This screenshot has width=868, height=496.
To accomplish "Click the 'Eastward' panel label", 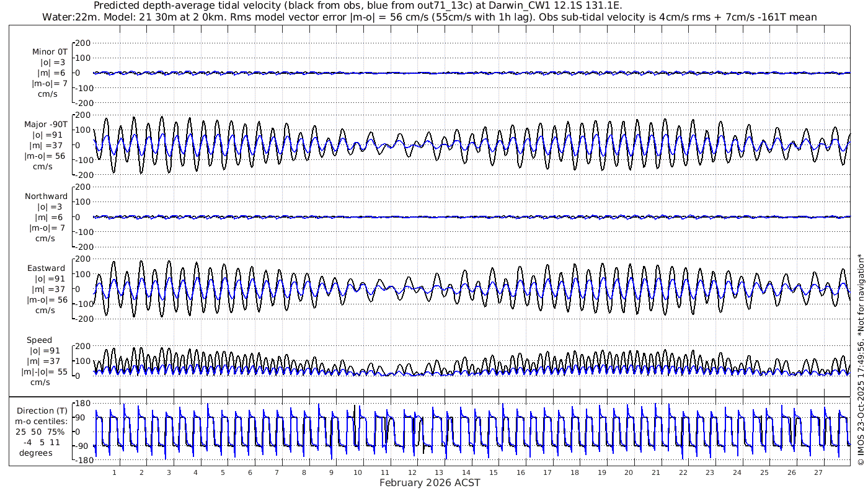I will click(x=47, y=268).
